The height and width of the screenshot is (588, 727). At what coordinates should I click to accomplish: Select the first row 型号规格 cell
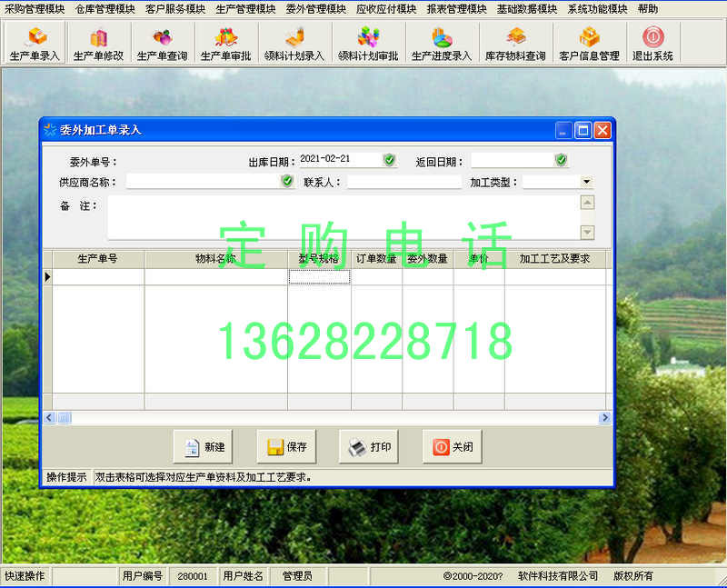click(x=320, y=277)
